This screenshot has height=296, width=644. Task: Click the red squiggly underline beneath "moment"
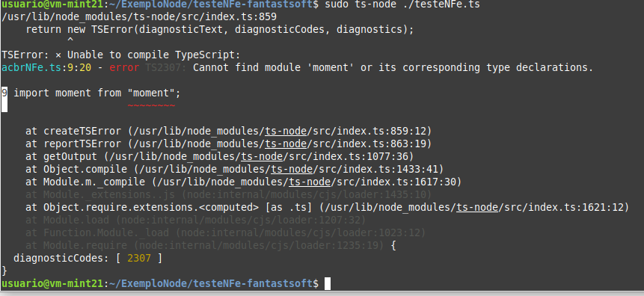[x=152, y=106]
